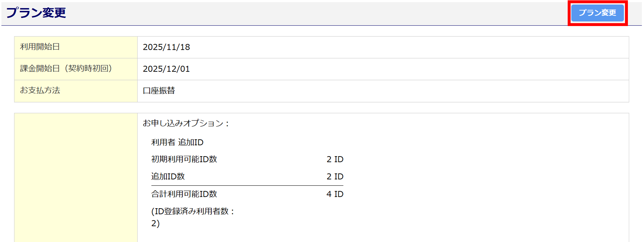Click the blue プラン変更 button

[x=597, y=13]
